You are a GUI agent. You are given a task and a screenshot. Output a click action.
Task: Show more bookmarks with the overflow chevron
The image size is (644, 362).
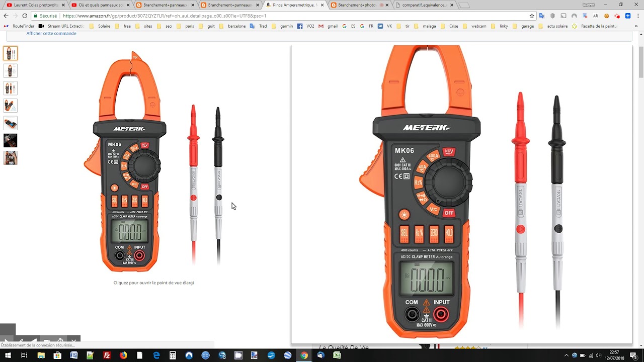click(637, 26)
